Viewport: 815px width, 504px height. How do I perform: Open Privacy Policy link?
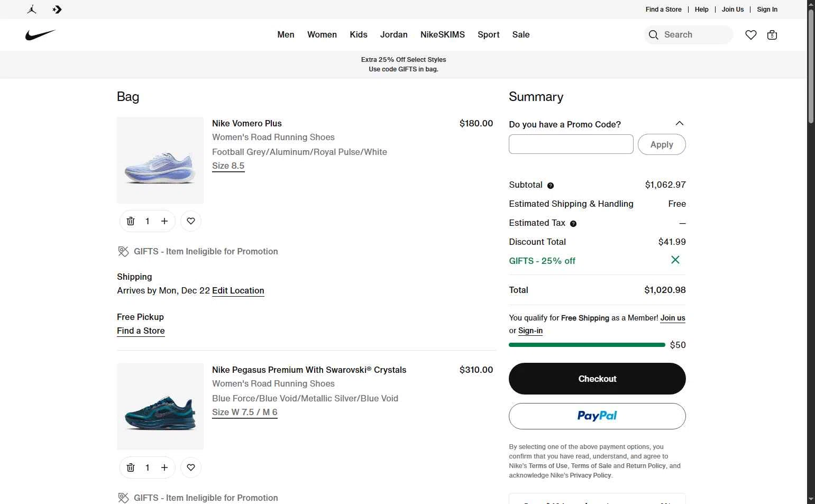(x=590, y=475)
